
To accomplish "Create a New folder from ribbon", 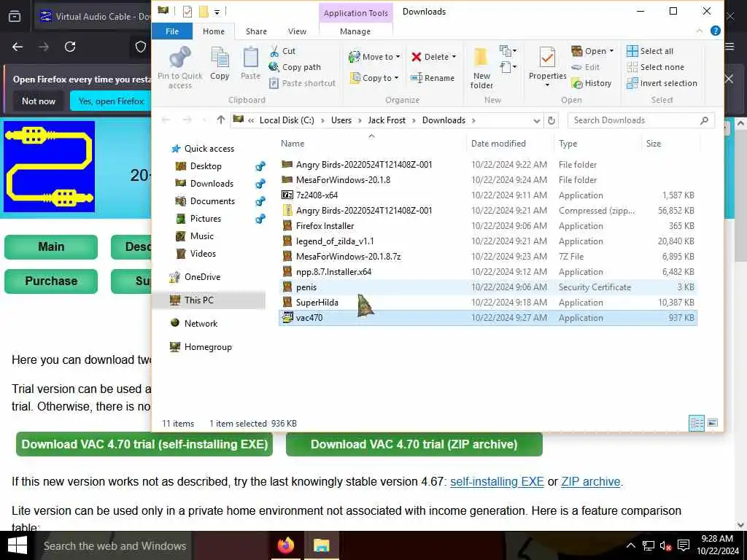I will click(x=481, y=68).
